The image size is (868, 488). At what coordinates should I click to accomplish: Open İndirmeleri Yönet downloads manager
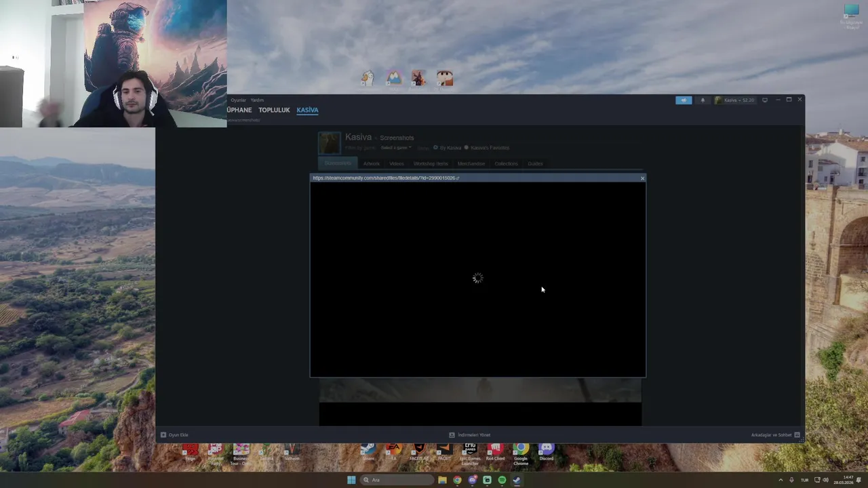pos(470,435)
